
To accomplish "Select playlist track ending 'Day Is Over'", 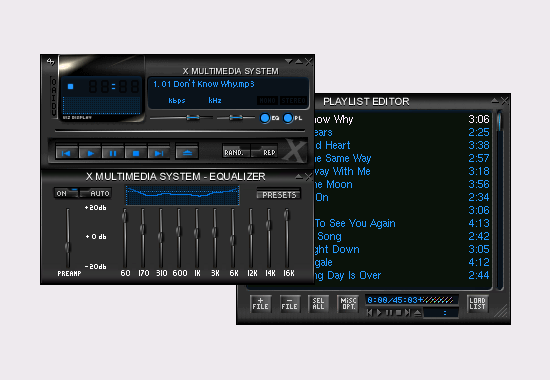I will point(401,275).
